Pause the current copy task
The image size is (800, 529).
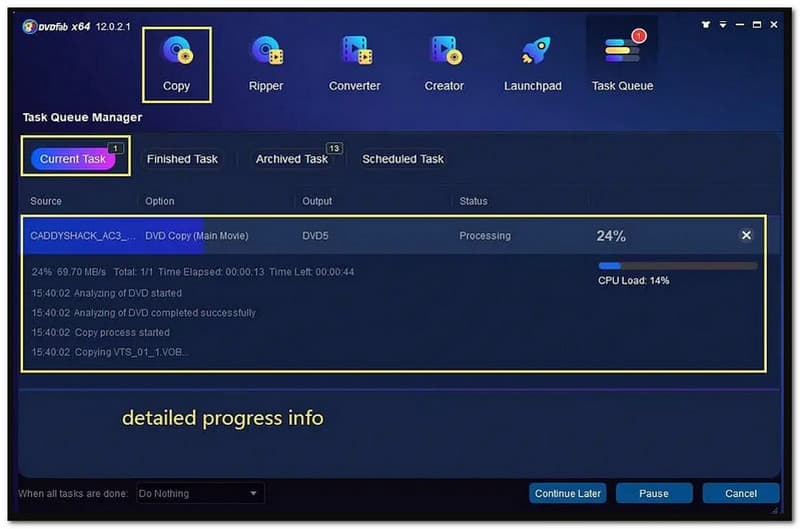(x=654, y=493)
